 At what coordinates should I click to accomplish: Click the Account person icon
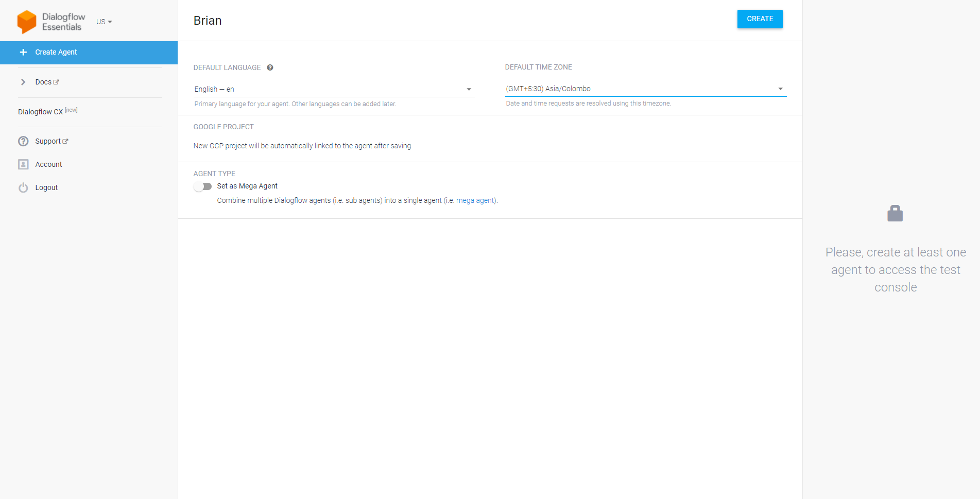pyautogui.click(x=23, y=164)
